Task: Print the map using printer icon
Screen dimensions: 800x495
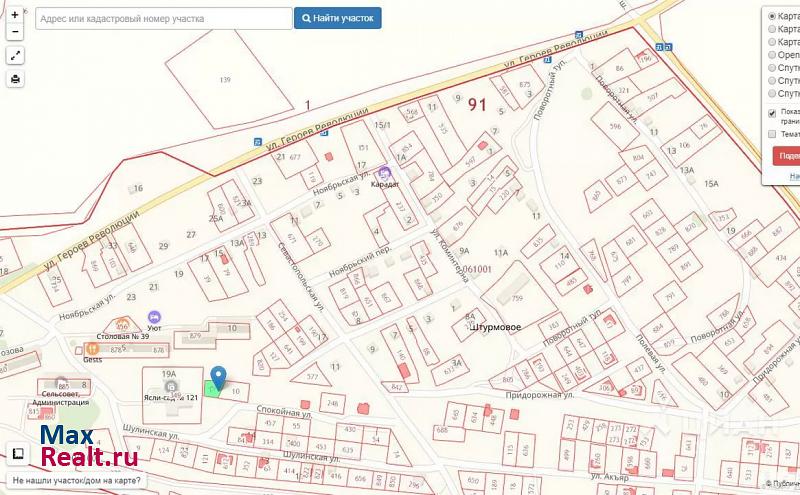Action: 15,80
